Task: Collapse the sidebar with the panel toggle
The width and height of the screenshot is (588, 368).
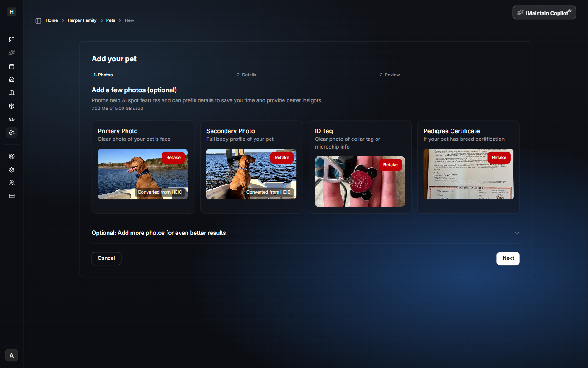Action: click(38, 20)
